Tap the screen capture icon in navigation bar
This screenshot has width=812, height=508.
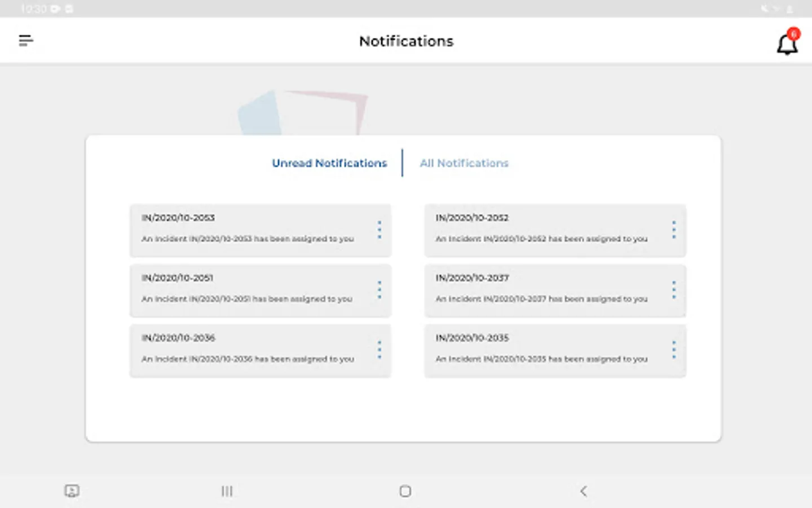72,491
